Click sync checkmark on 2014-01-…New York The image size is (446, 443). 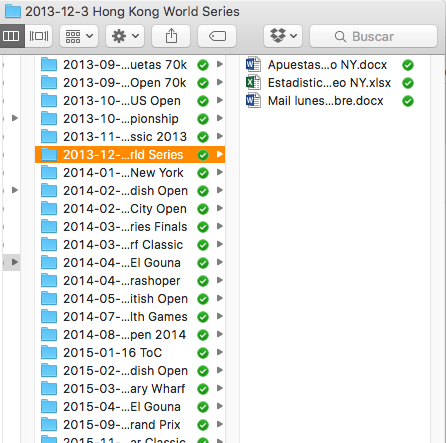(203, 173)
